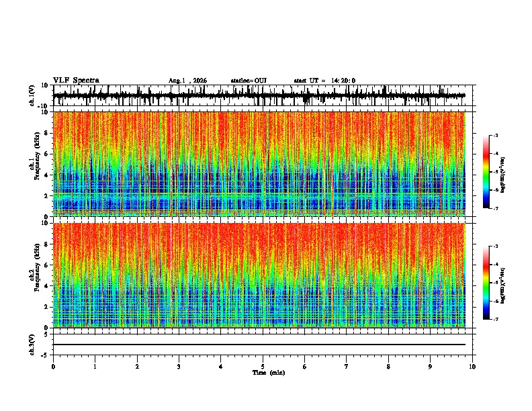The width and height of the screenshot is (532, 411).
Task: Select the "start UT = 14:20: 0" text
Action: pos(324,81)
